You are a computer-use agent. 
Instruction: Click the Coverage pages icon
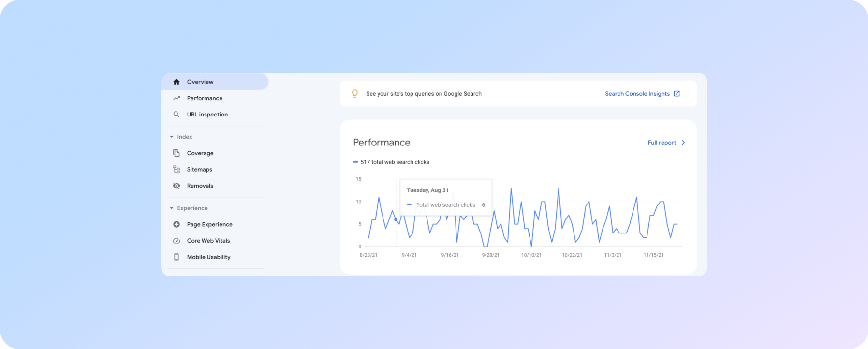[177, 153]
